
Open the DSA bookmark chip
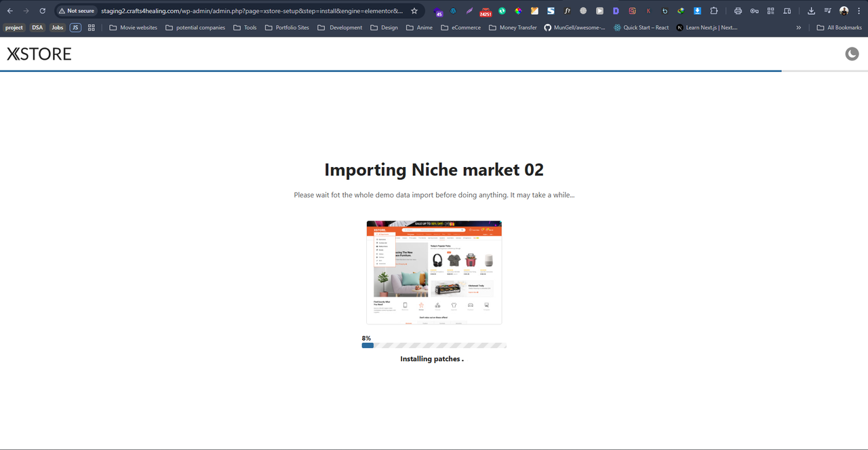pos(37,28)
